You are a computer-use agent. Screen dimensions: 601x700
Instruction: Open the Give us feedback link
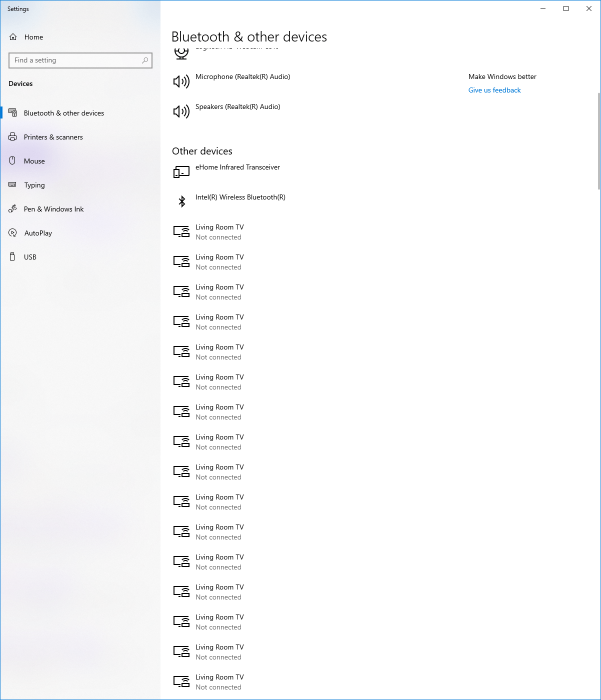(494, 90)
